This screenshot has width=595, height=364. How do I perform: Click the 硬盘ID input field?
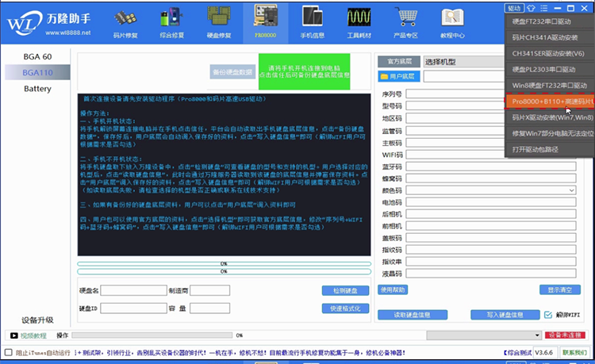tap(133, 308)
